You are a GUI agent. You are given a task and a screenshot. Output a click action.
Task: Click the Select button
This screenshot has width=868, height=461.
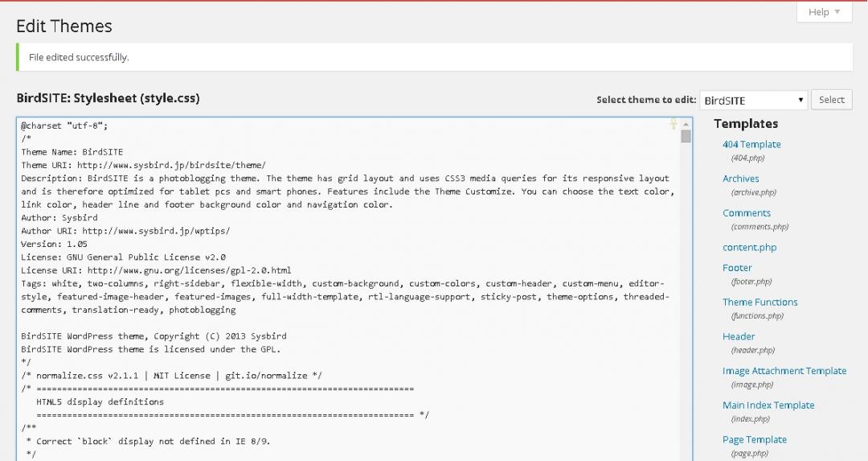click(832, 100)
